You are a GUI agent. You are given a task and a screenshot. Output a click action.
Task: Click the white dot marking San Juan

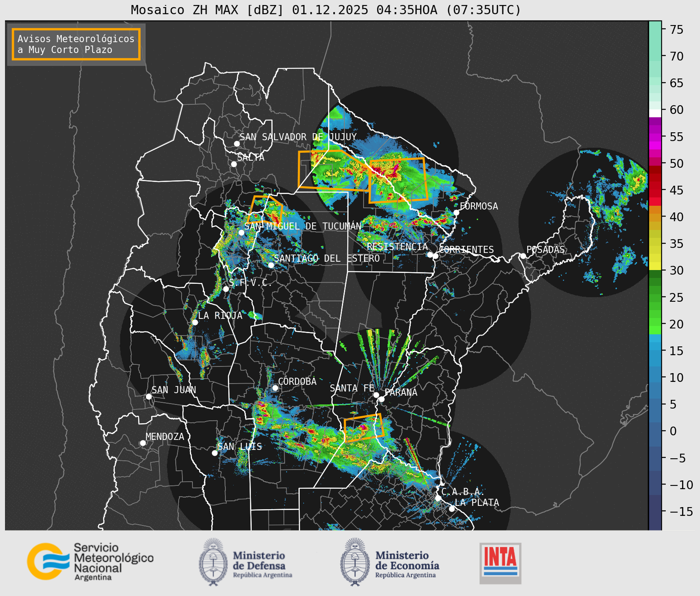click(149, 396)
